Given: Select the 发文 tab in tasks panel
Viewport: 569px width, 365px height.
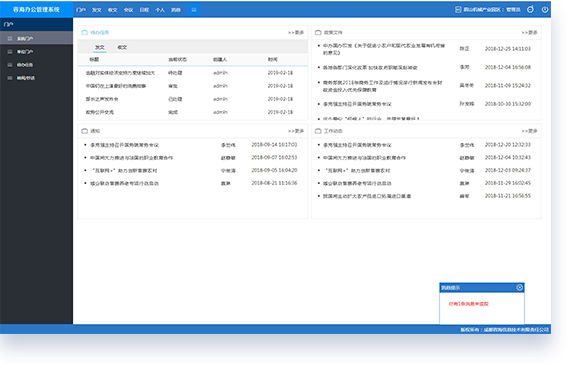Looking at the screenshot, I should (x=99, y=47).
